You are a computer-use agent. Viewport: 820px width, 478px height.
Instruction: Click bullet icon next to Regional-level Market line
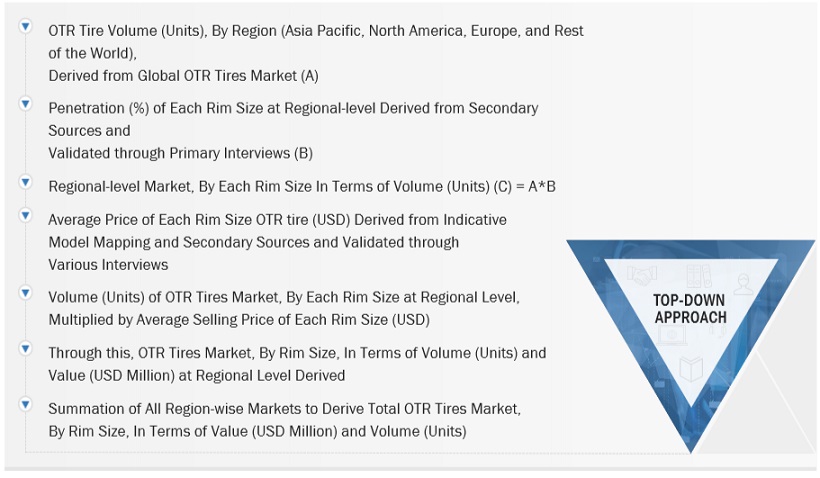click(24, 181)
